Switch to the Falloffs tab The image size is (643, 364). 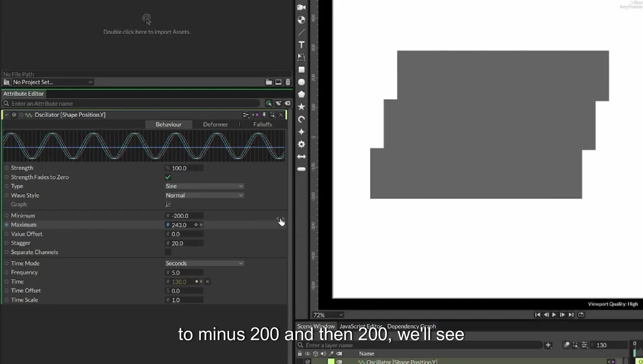point(263,124)
